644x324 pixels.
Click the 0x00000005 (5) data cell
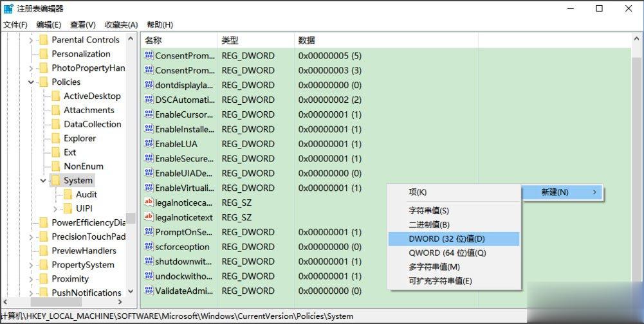[x=330, y=56]
